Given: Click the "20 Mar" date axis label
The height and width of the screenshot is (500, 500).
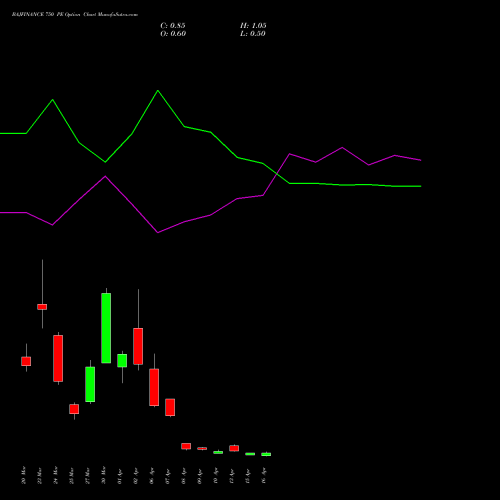Looking at the screenshot, I should pos(23,475).
